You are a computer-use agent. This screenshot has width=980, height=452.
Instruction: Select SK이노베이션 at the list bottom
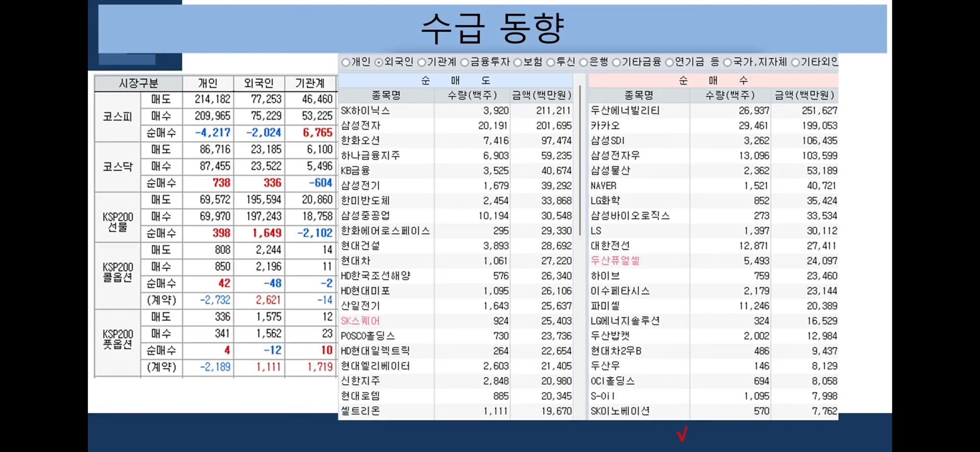[x=620, y=411]
